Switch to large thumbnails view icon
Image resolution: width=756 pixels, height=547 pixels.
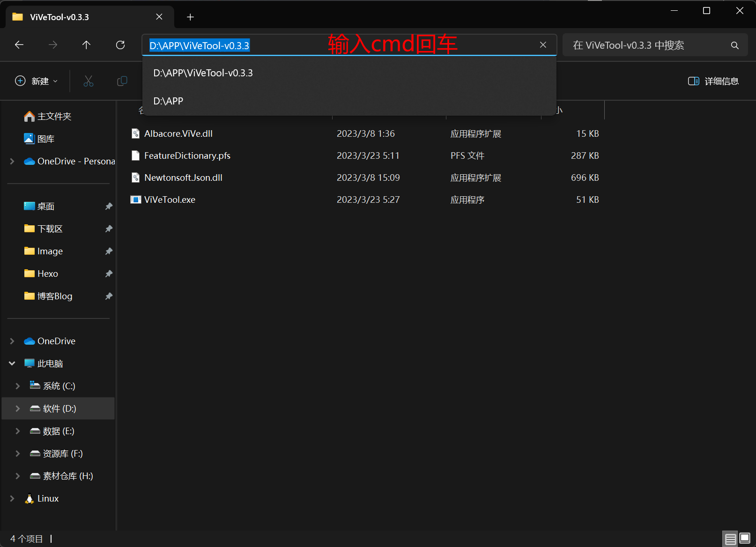(x=745, y=539)
